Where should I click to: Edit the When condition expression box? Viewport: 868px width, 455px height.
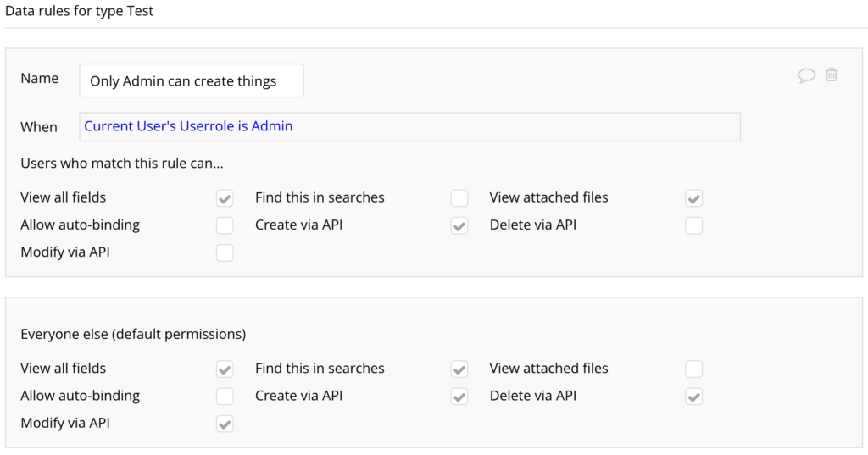click(409, 127)
